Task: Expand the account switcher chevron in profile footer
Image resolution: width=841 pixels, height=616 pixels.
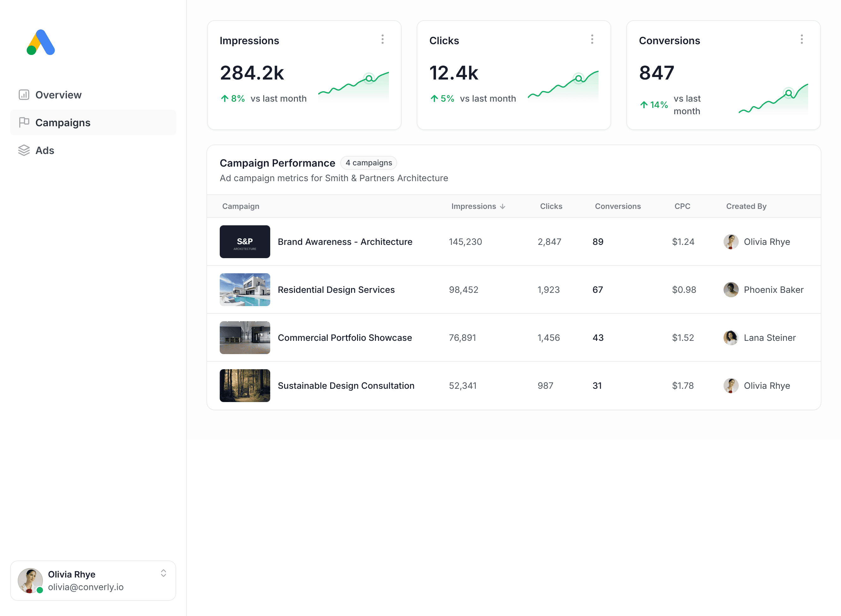Action: point(163,574)
